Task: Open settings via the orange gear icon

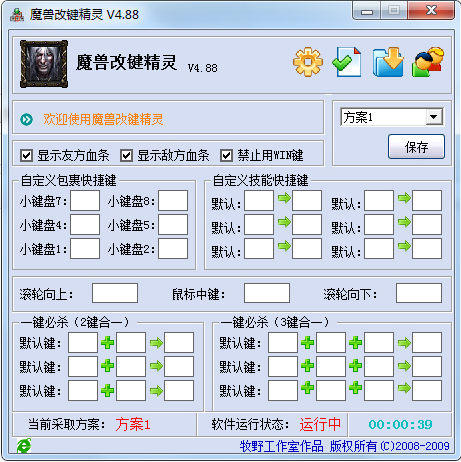Action: (x=308, y=62)
